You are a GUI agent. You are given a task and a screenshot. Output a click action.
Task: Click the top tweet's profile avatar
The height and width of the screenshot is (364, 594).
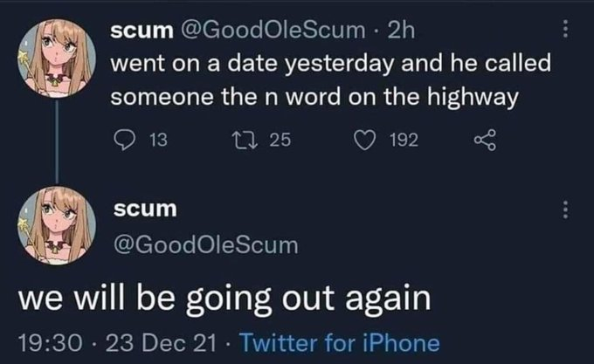[55, 55]
